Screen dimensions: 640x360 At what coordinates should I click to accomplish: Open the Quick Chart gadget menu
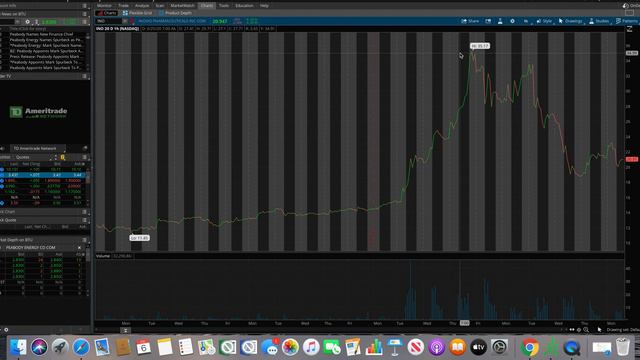tap(84, 212)
